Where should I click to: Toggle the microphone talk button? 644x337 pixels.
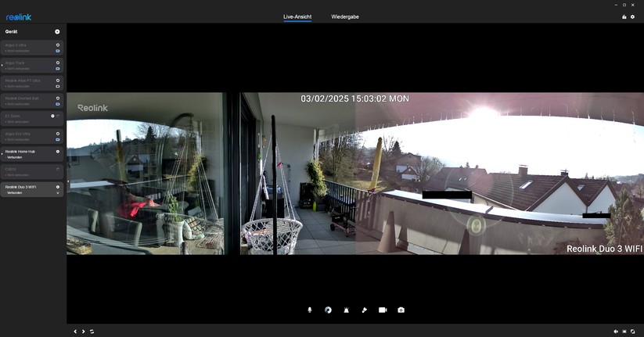point(310,310)
